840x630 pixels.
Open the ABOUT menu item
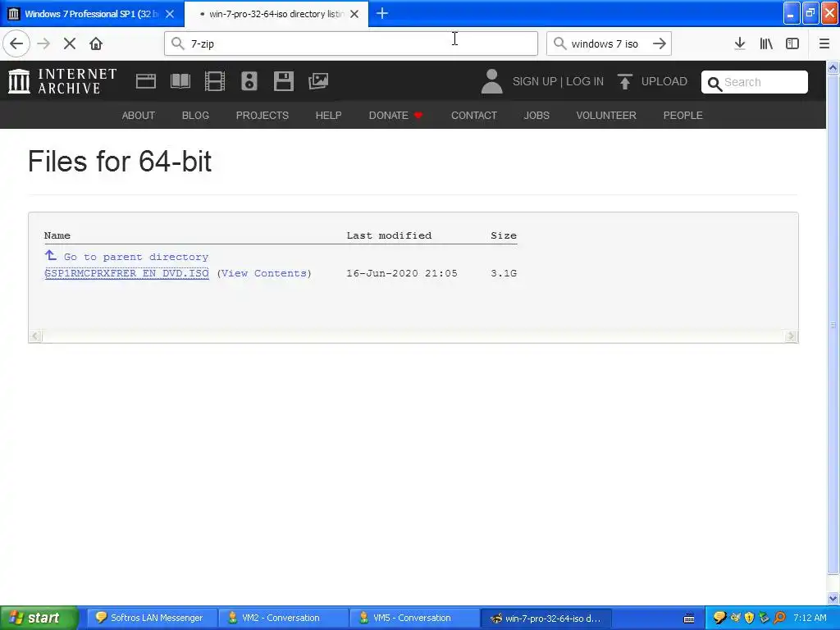[138, 115]
